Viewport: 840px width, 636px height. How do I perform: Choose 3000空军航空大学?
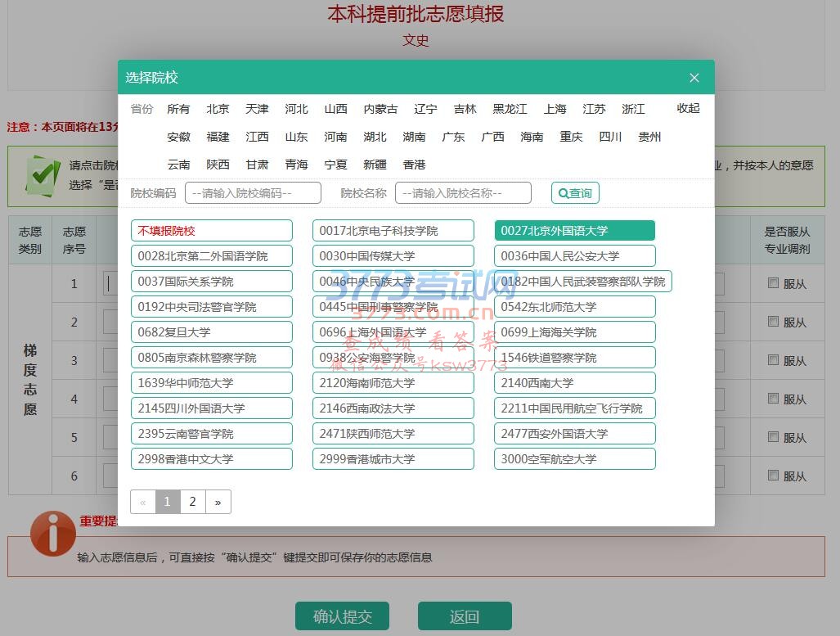pos(574,459)
